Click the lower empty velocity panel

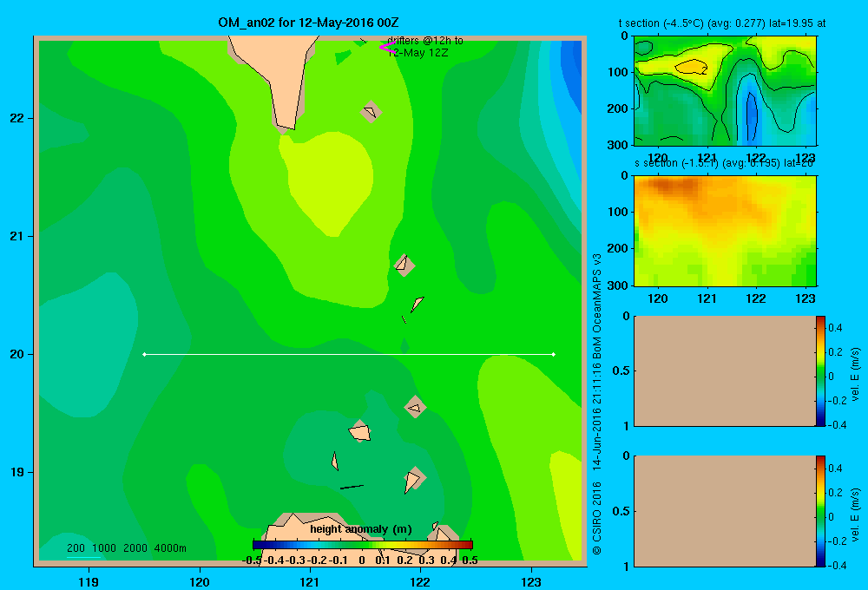(725, 511)
